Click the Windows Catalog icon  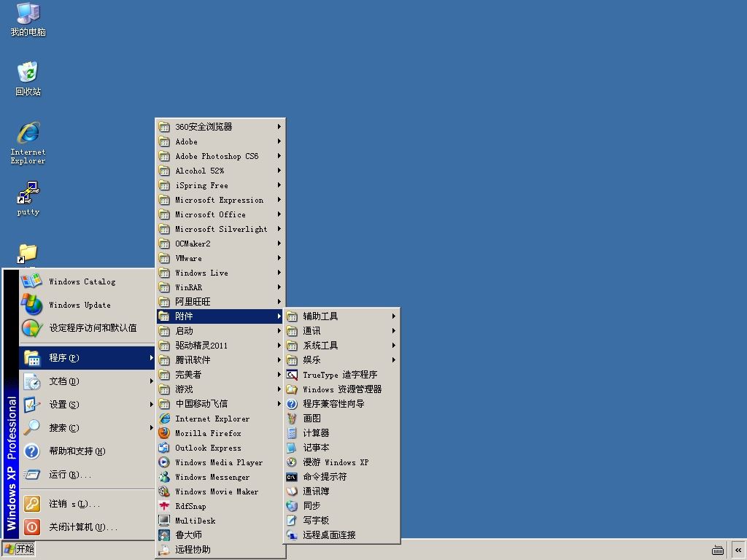[x=31, y=281]
